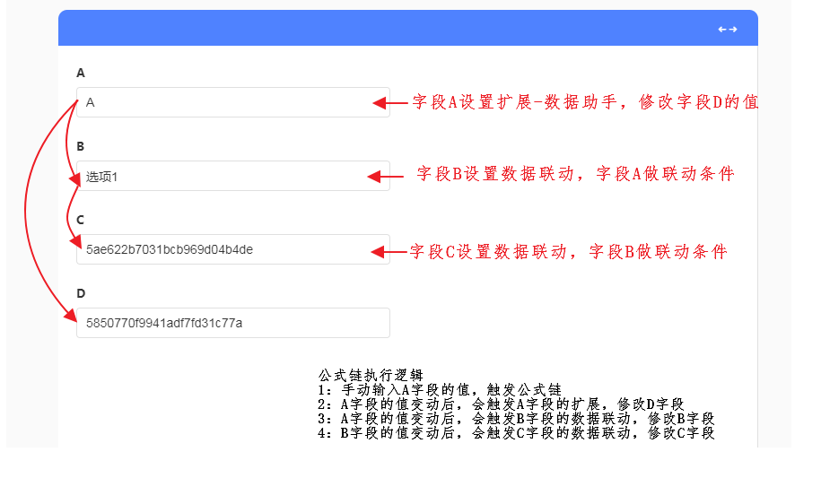The width and height of the screenshot is (821, 504).
Task: Click step 2 text about modifying D字段
Action: (x=501, y=404)
